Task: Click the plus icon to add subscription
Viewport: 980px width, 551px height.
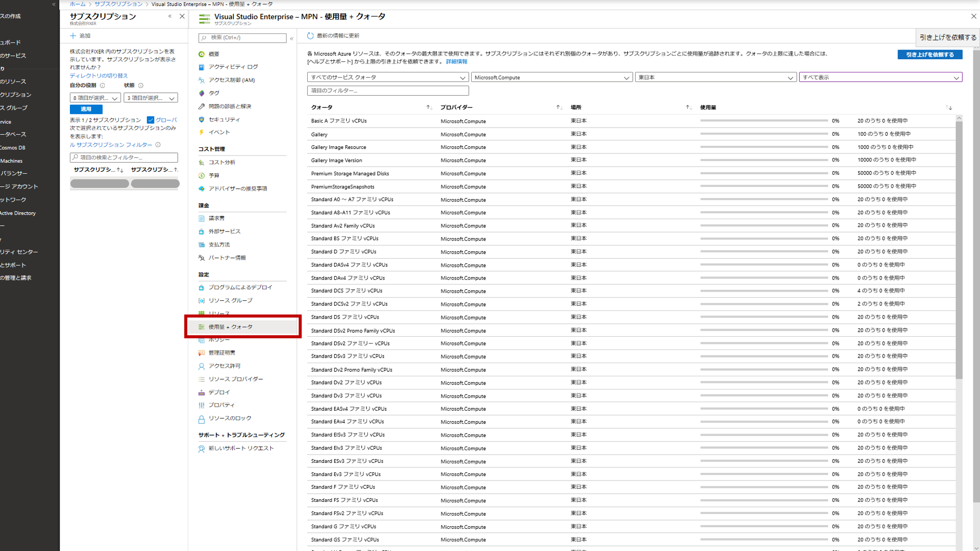Action: coord(73,36)
